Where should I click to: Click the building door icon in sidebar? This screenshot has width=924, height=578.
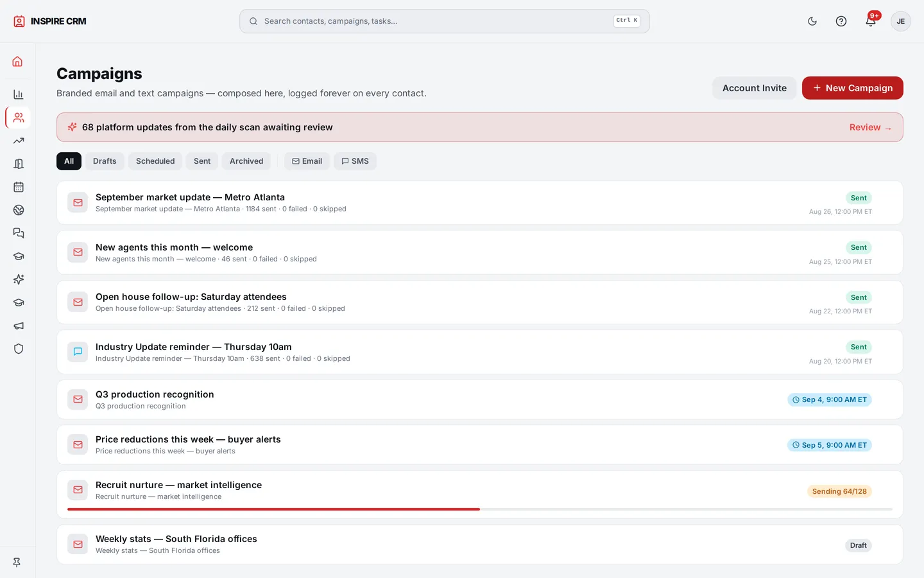pyautogui.click(x=18, y=164)
